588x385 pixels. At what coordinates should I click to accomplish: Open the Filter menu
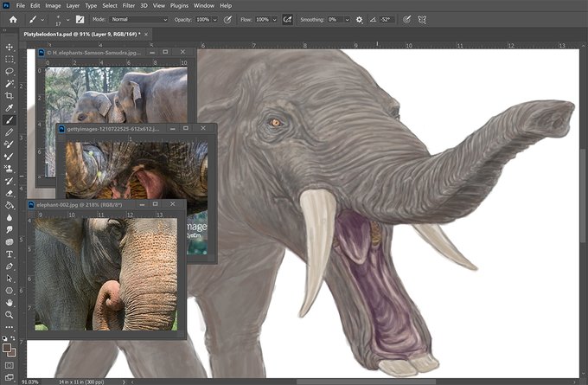tap(128, 5)
